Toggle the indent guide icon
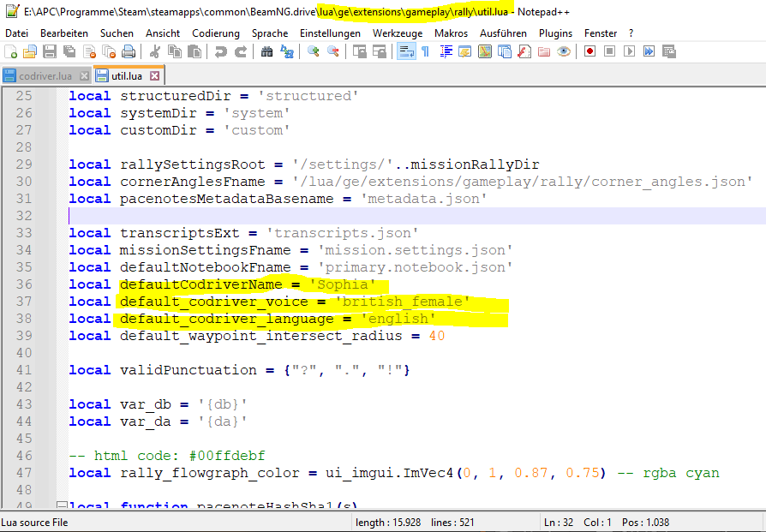 [x=446, y=51]
